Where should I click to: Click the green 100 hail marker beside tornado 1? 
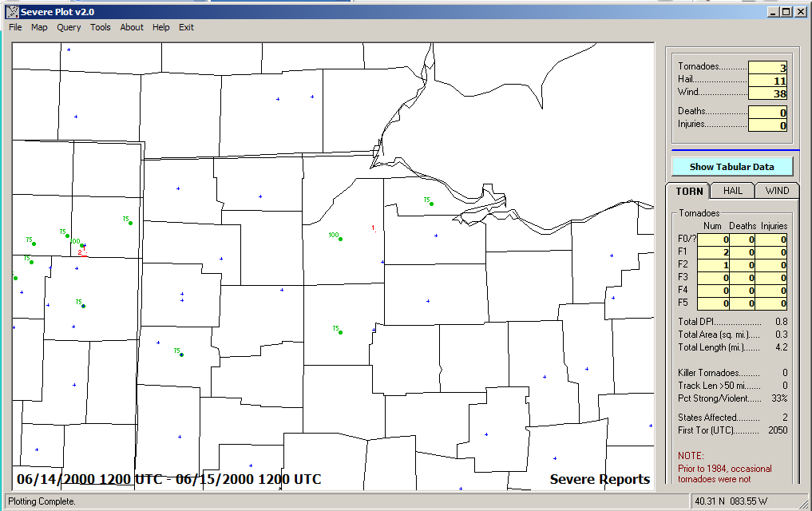[x=341, y=239]
